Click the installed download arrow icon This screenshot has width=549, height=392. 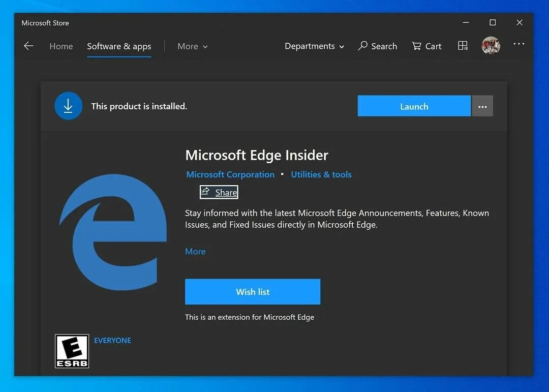click(x=68, y=106)
